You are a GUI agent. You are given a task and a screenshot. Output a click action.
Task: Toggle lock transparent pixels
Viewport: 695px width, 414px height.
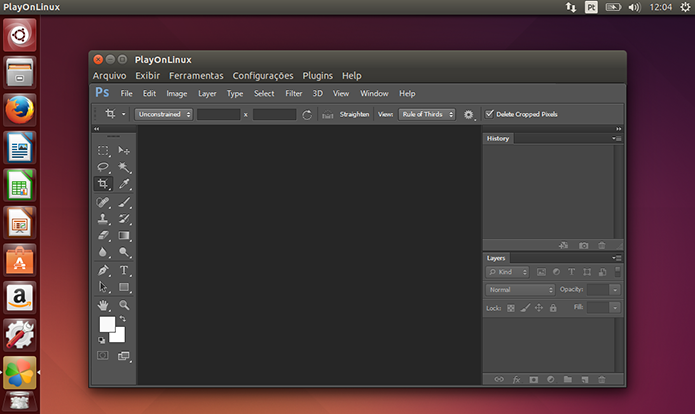click(x=511, y=308)
